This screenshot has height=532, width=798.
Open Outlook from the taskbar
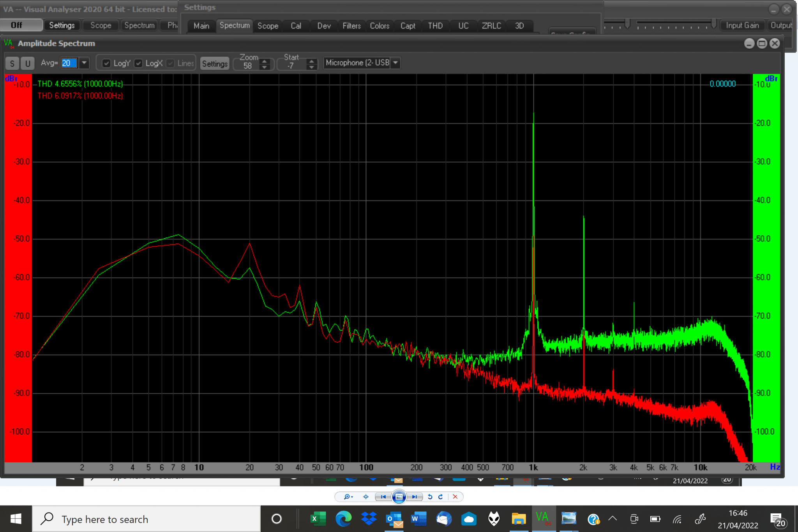tap(394, 519)
